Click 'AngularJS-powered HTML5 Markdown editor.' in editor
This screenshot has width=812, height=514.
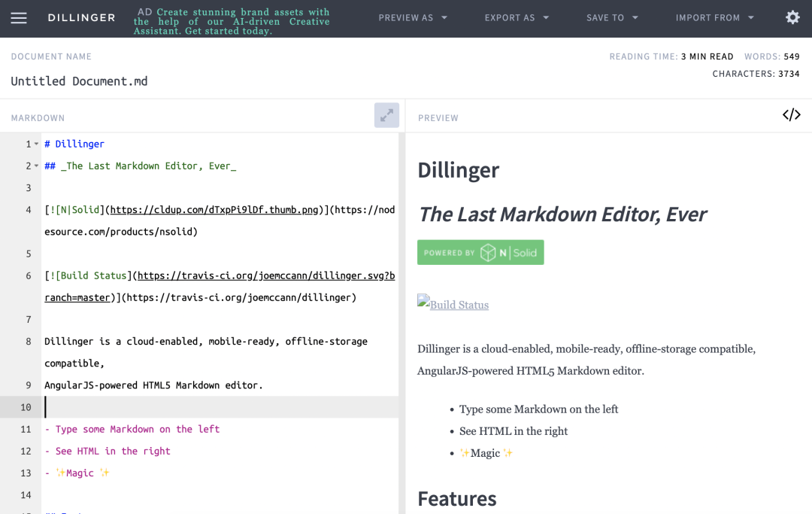pyautogui.click(x=154, y=385)
